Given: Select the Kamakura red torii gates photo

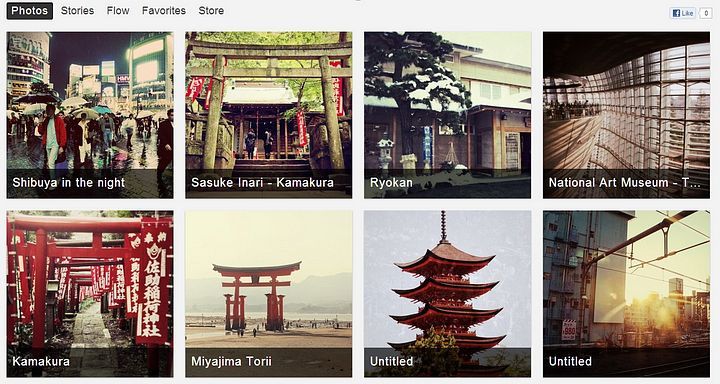Looking at the screenshot, I should (x=90, y=294).
